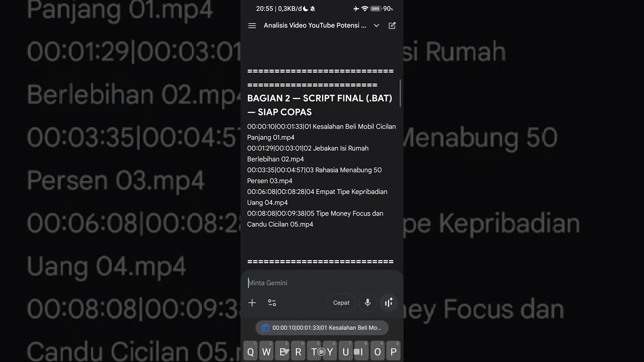Click the chat scrollbar handle
This screenshot has width=644, height=362.
400,93
